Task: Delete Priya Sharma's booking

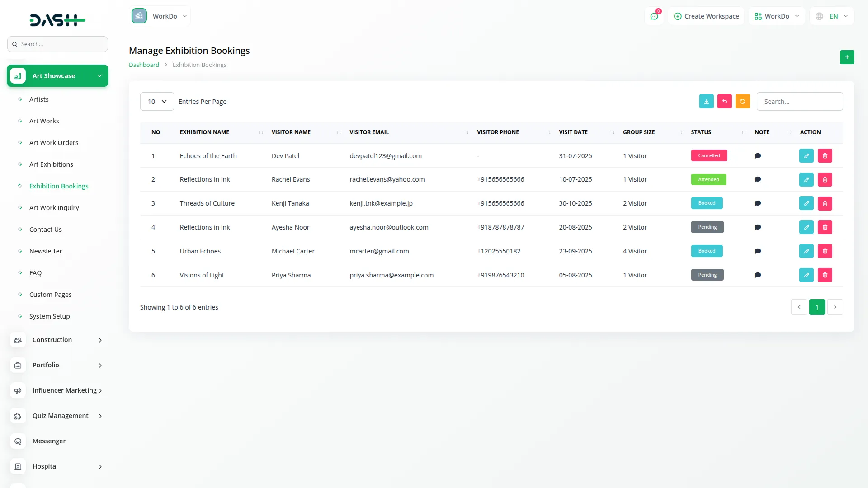Action: [825, 275]
